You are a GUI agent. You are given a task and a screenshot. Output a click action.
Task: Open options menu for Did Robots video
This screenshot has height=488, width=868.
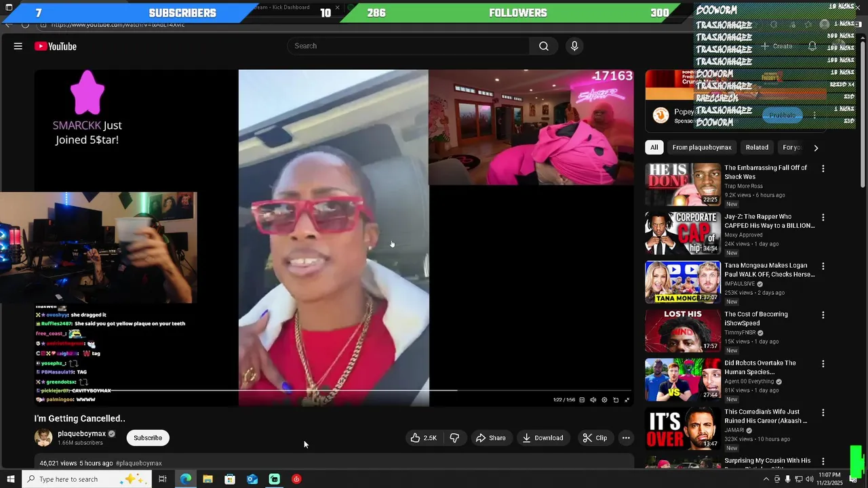point(823,364)
